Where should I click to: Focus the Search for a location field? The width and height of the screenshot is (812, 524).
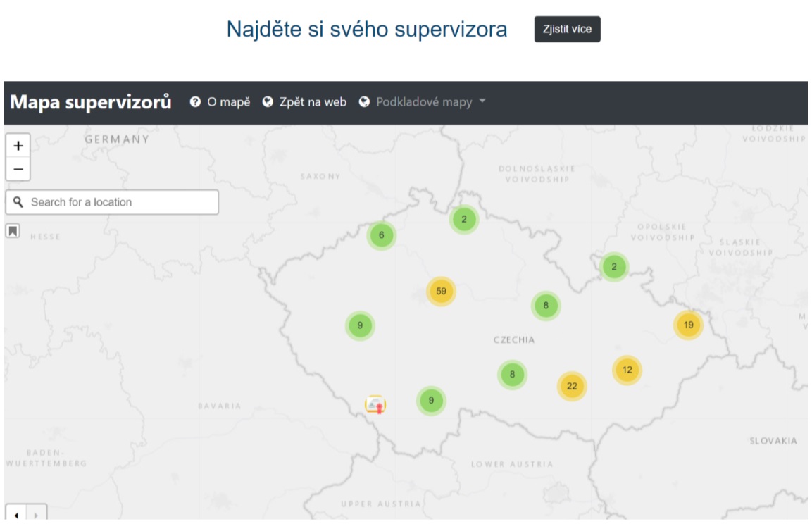point(120,202)
